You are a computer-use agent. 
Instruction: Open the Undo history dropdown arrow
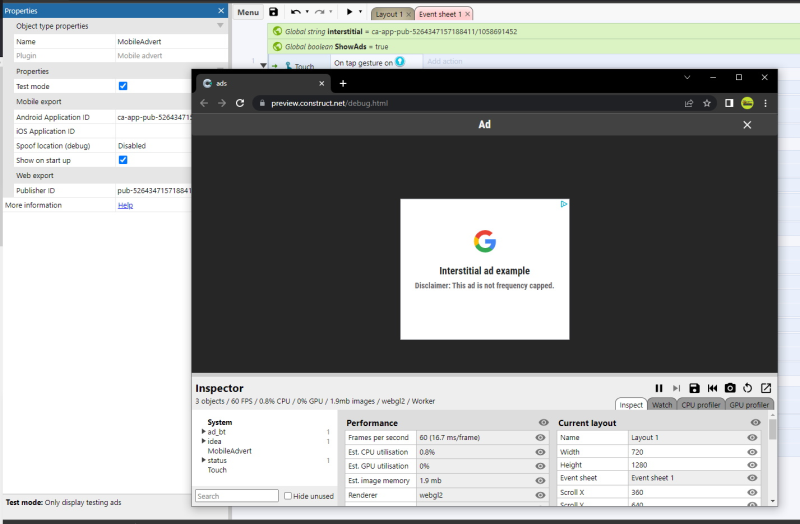(x=307, y=12)
